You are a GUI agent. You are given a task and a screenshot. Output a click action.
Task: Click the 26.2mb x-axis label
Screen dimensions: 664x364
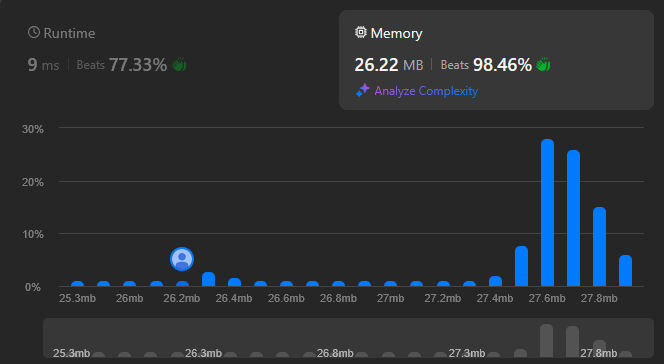click(x=182, y=298)
